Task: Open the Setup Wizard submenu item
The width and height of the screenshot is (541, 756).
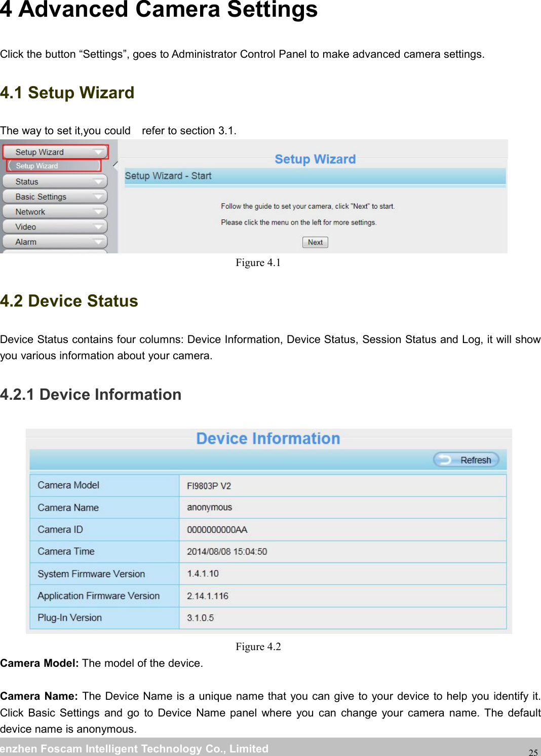Action: (x=54, y=166)
